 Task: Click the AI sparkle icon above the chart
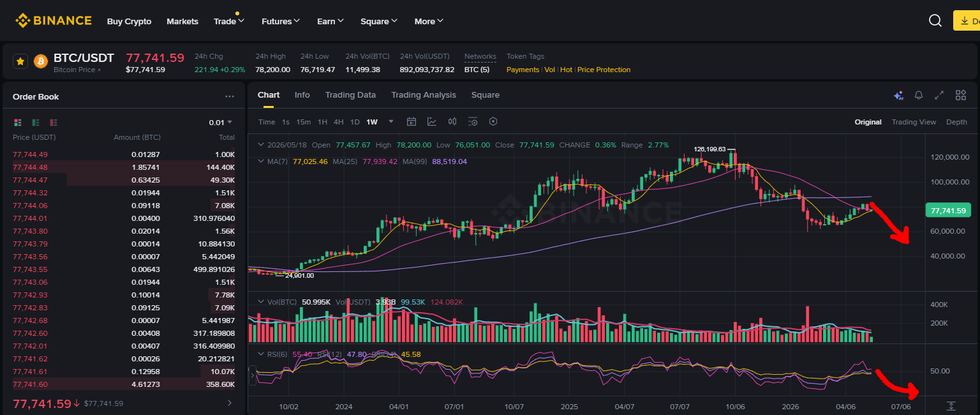[x=898, y=95]
